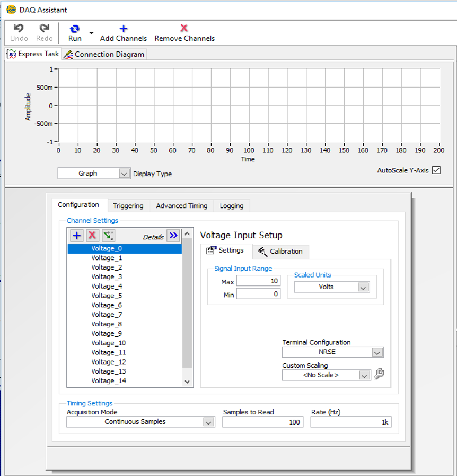This screenshot has width=457, height=476.
Task: Select Voltage_5 channel
Action: pyautogui.click(x=125, y=296)
